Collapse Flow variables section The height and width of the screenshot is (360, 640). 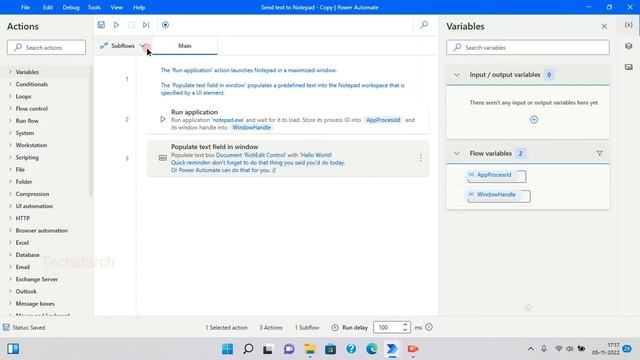click(457, 153)
